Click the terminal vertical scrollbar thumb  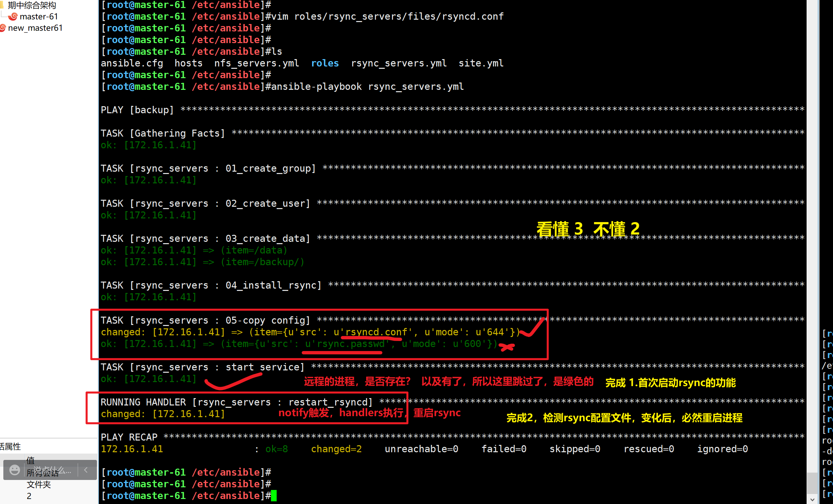tap(812, 483)
